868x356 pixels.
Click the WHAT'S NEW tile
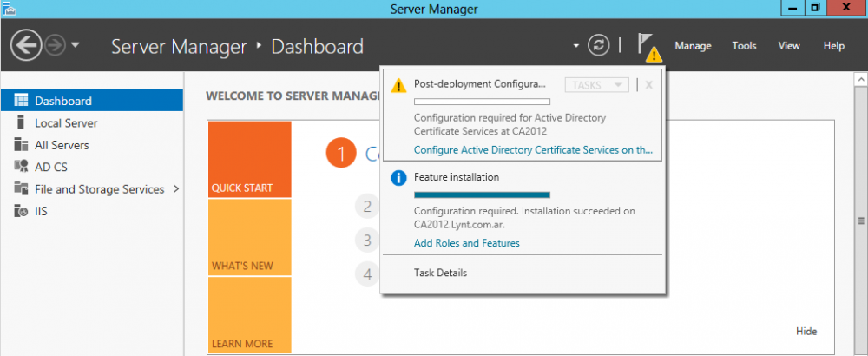click(250, 237)
